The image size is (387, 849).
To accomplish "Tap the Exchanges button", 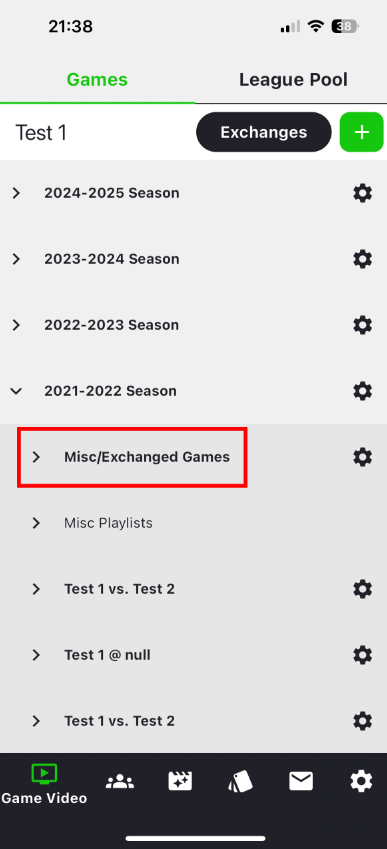I will pyautogui.click(x=264, y=132).
